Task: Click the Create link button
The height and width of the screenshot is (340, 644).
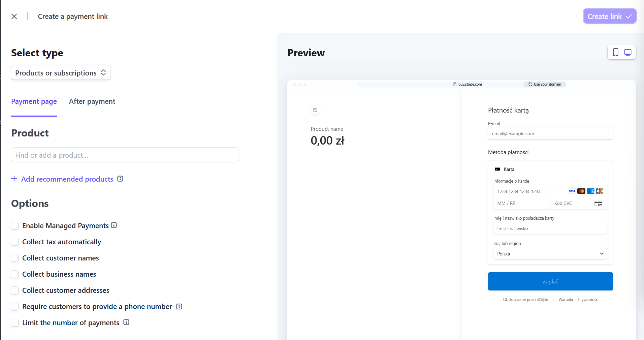Action: click(x=609, y=16)
